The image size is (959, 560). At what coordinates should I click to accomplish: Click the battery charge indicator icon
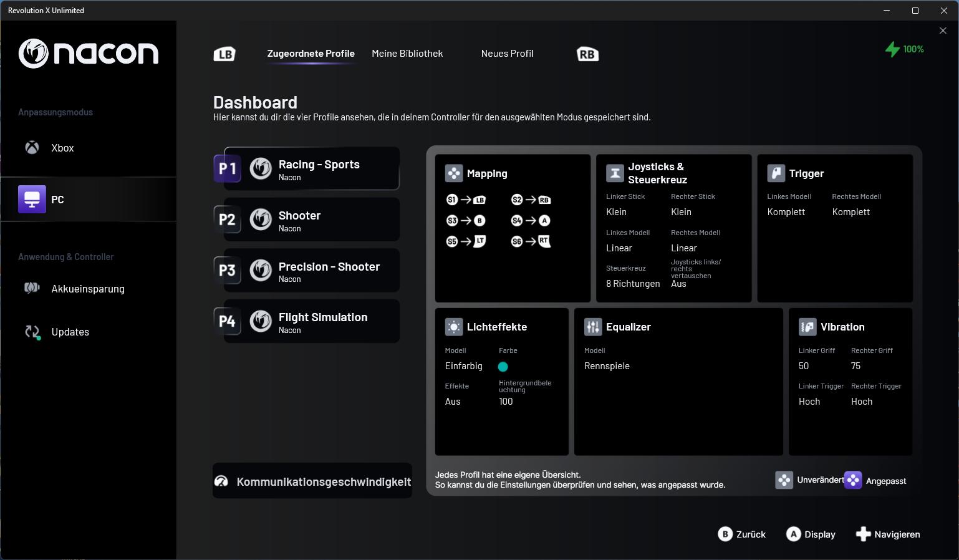point(893,49)
